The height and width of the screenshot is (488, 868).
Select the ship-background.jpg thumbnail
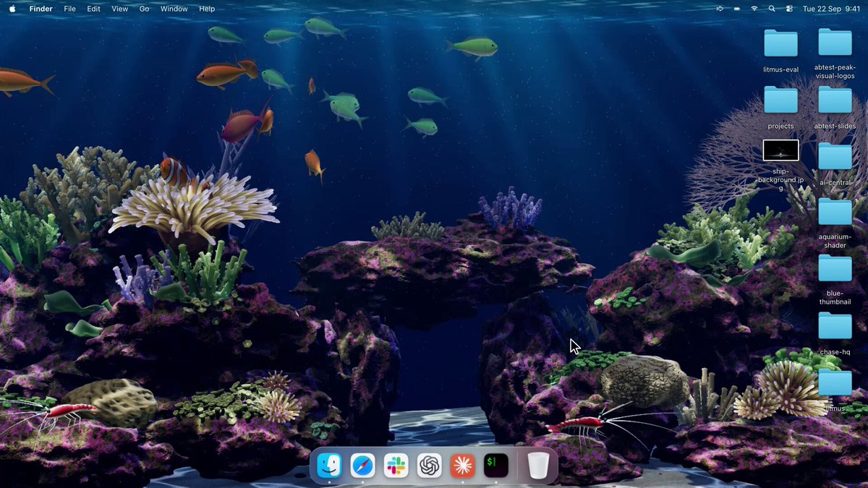click(780, 150)
